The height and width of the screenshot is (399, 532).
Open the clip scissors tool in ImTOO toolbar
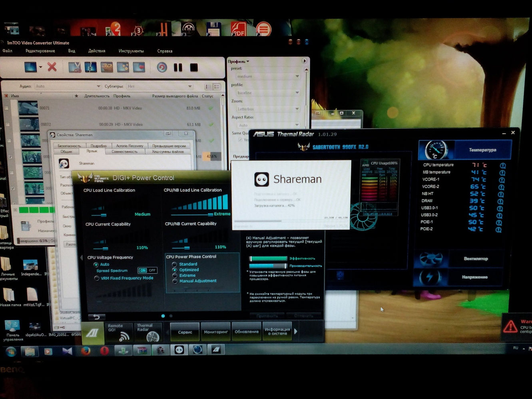[x=75, y=67]
